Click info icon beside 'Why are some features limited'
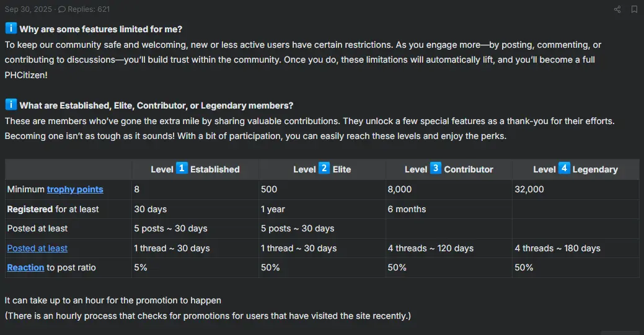644x335 pixels. tap(11, 29)
